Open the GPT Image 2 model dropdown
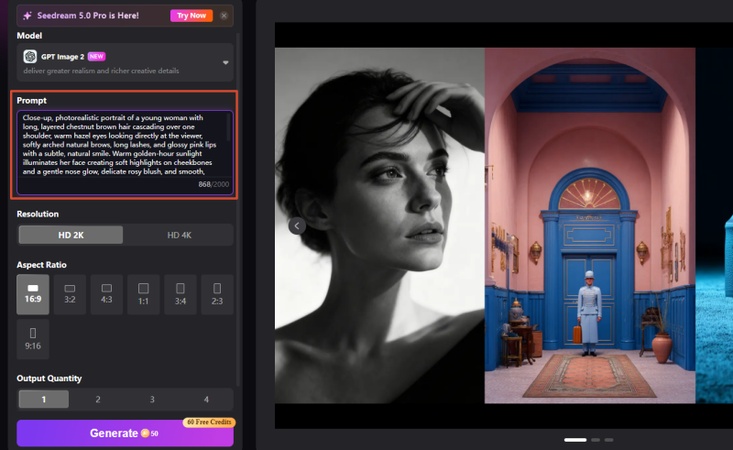 [125, 63]
